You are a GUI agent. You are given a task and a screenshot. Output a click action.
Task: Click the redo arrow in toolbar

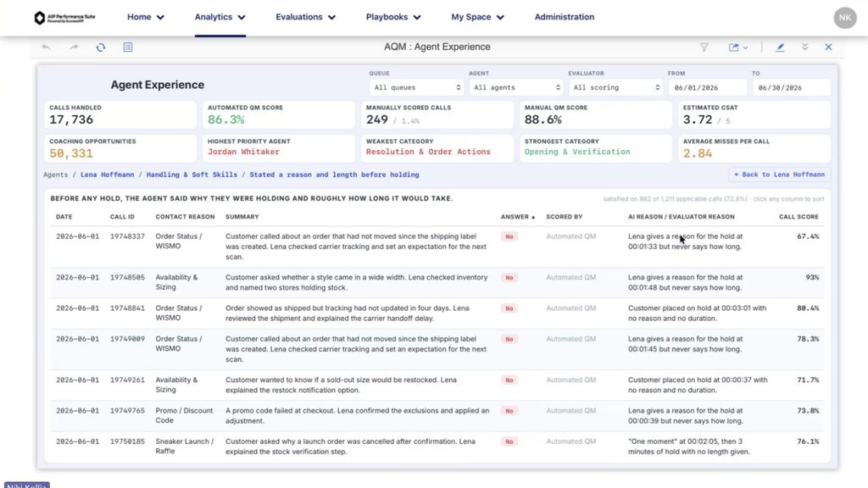pos(74,47)
